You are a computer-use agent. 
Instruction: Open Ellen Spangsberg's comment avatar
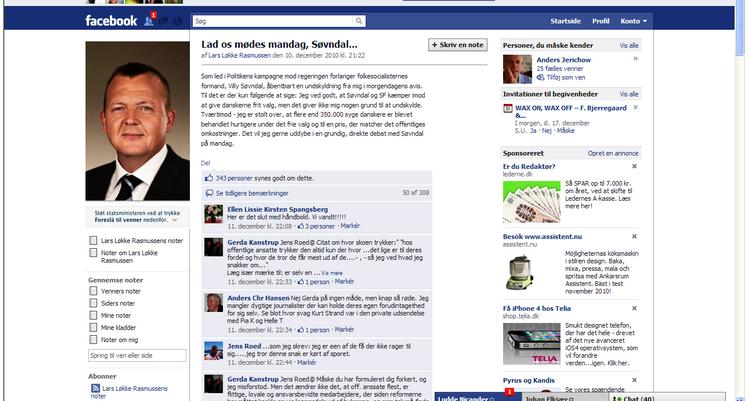click(x=213, y=214)
